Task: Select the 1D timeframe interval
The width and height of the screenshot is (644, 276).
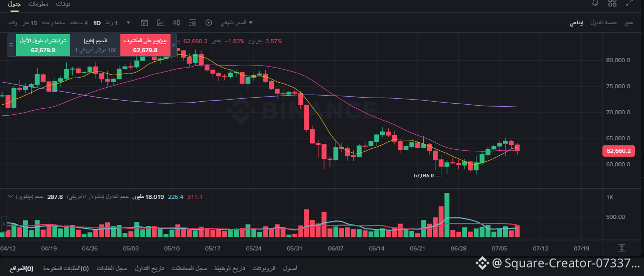Action: [97, 23]
